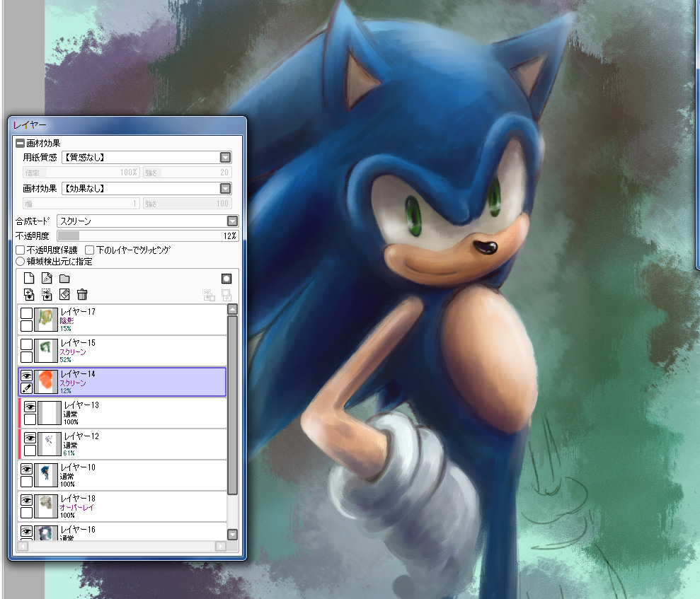Hide レイヤー12 using its eye icon
The image size is (700, 599).
coord(30,438)
